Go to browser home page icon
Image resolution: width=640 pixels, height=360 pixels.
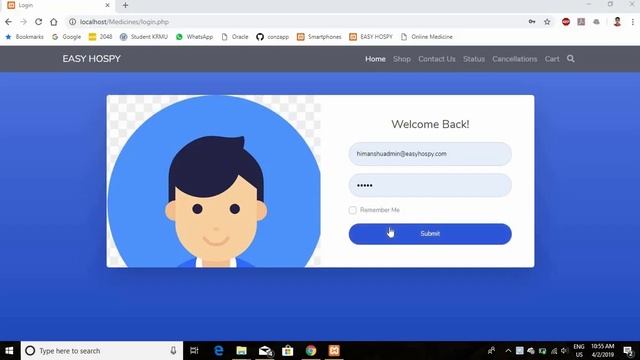[x=53, y=22]
